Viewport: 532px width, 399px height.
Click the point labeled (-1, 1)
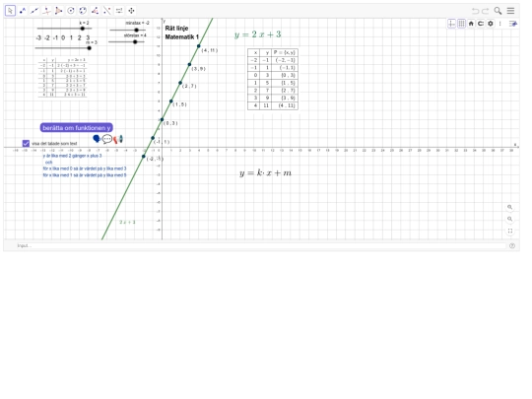[153, 138]
